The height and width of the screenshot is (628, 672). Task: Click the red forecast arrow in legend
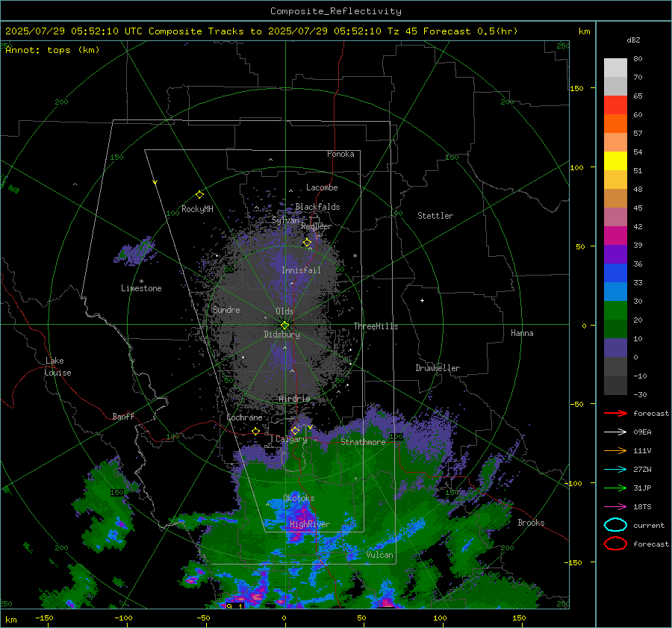pyautogui.click(x=615, y=413)
